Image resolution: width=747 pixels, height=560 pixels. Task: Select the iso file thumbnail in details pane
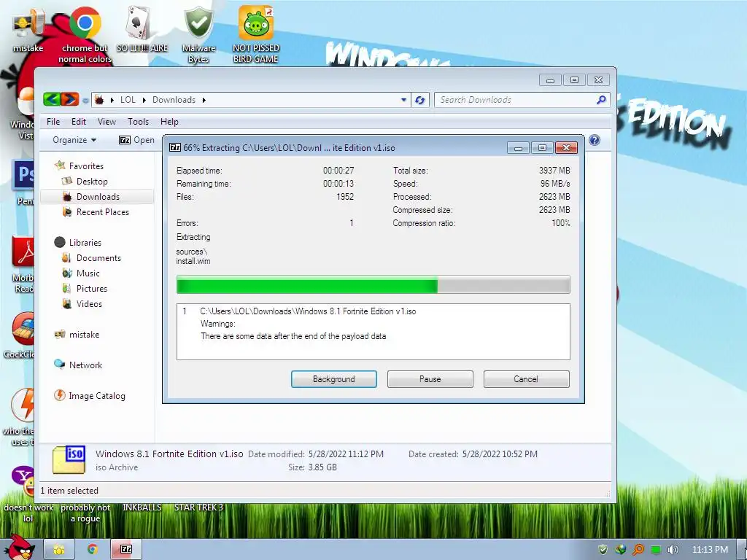[x=69, y=459]
